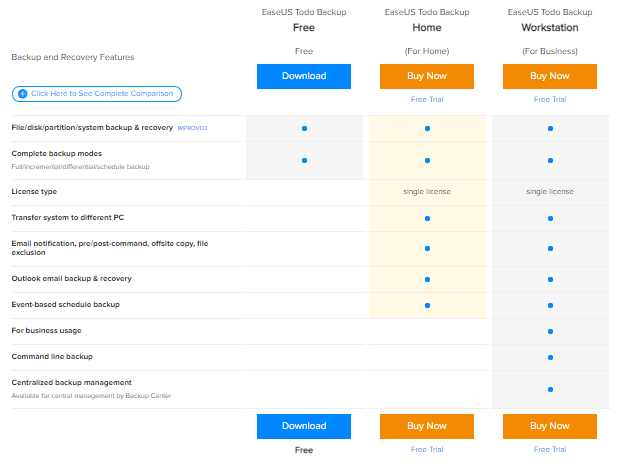Open the top Free Trial link for Home
The width and height of the screenshot is (629, 462).
(x=427, y=100)
